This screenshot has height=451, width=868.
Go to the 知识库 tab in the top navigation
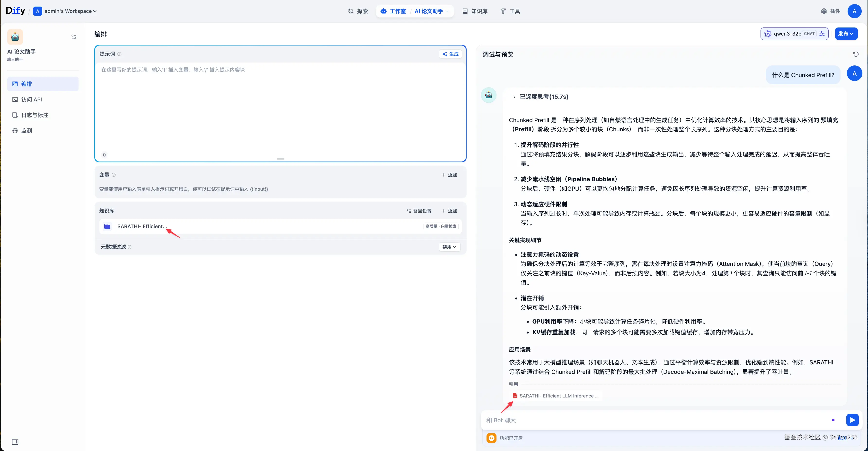coord(475,11)
